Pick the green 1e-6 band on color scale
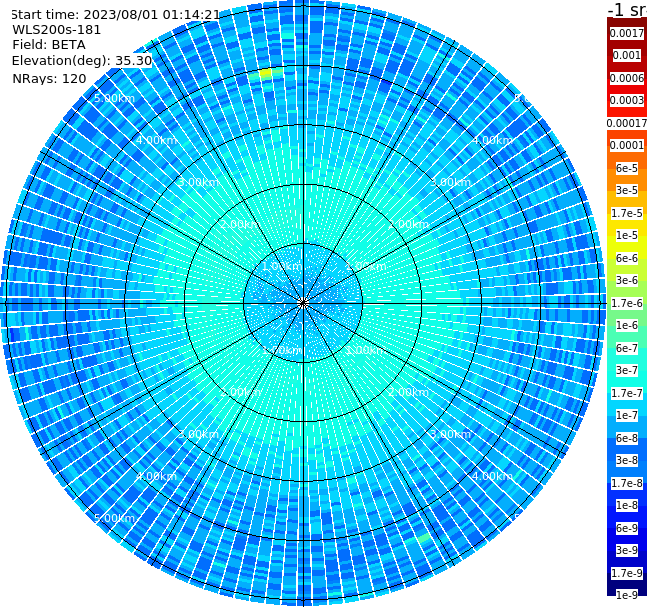Screen dimensions: 647x607 click(627, 325)
